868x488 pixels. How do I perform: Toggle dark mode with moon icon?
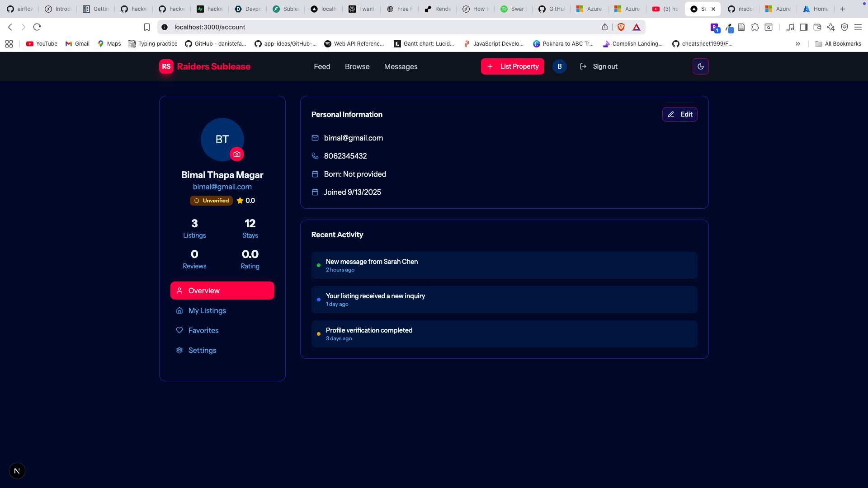tap(700, 66)
